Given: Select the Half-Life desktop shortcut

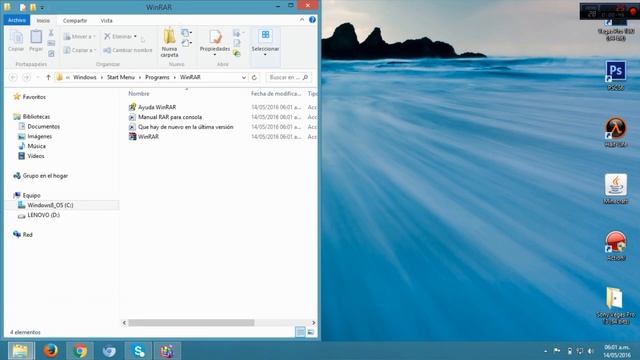Looking at the screenshot, I should 616,132.
